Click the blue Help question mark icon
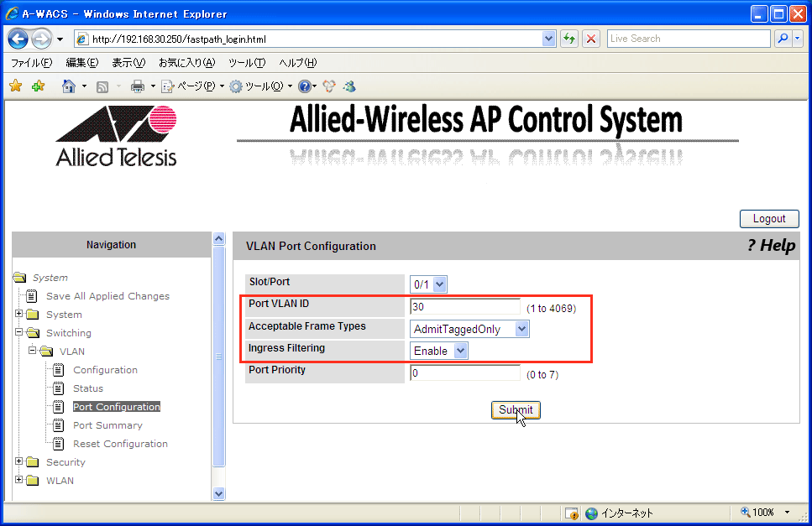The image size is (812, 526). point(305,86)
